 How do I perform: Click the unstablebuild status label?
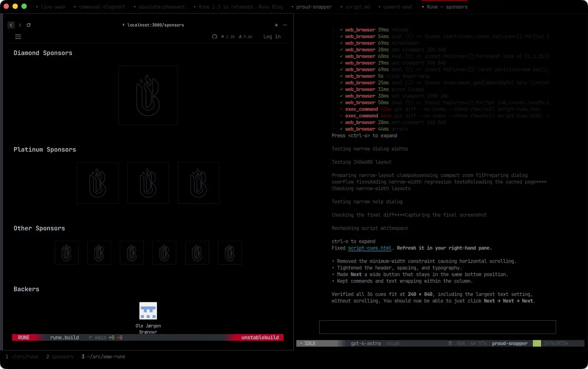pyautogui.click(x=260, y=338)
